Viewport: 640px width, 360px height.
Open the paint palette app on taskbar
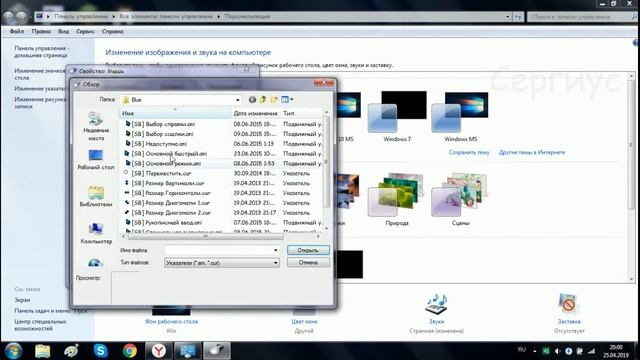coord(71,351)
